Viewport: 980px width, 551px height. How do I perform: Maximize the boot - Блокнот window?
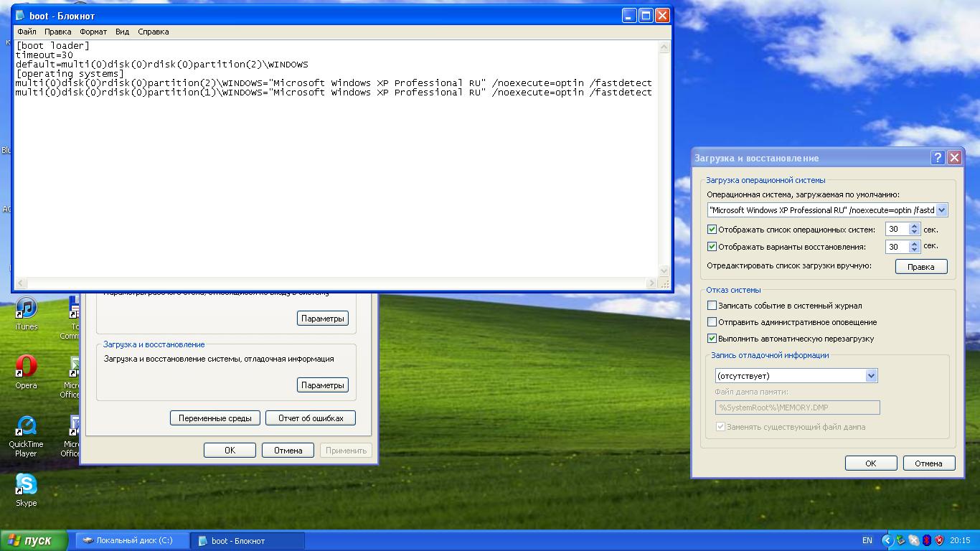646,15
